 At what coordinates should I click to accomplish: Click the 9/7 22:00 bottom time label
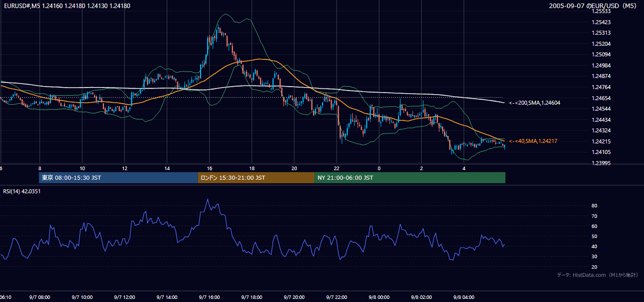(337, 297)
